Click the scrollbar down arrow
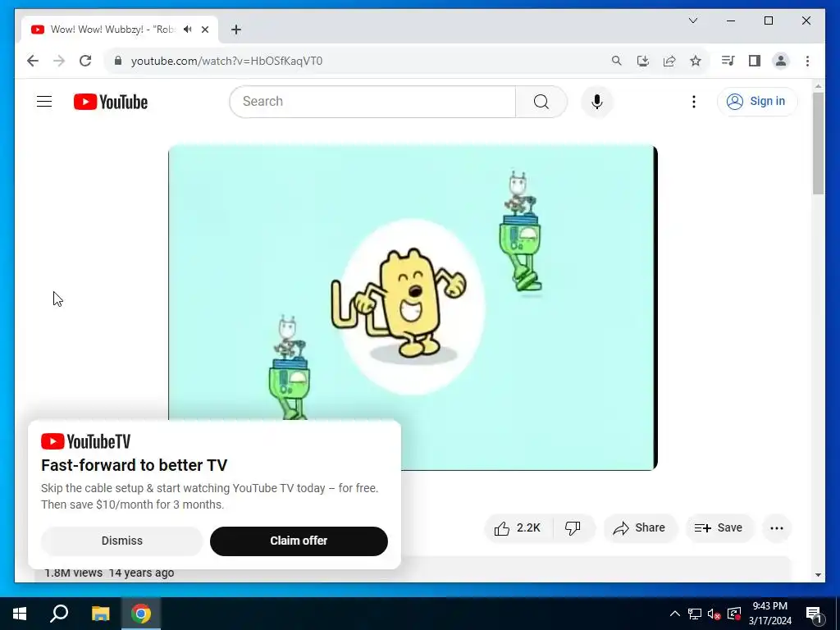 818,575
